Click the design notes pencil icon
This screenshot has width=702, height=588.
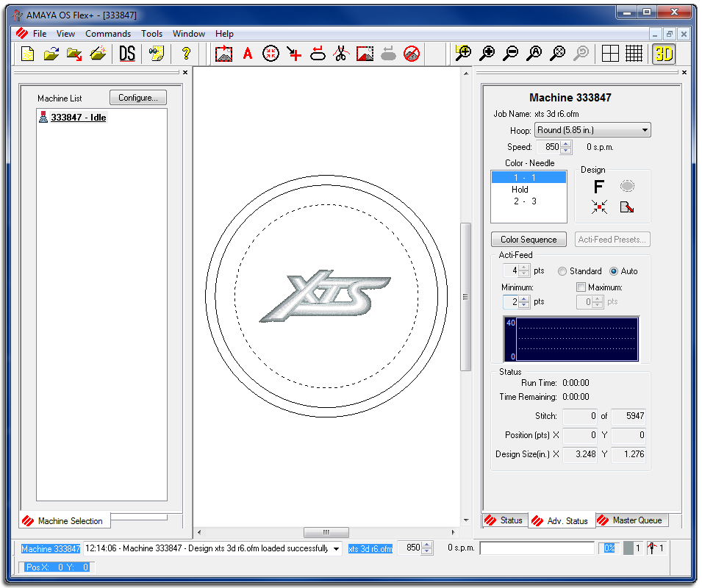627,207
